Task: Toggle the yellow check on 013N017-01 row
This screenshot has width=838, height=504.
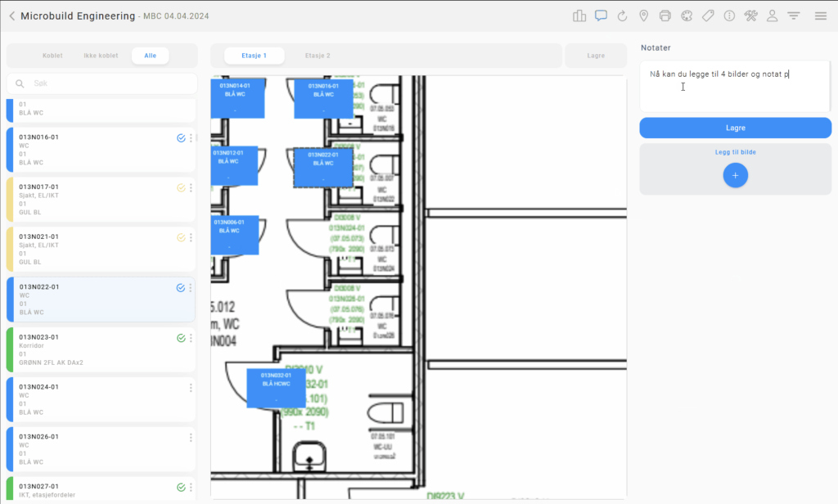Action: [x=181, y=188]
